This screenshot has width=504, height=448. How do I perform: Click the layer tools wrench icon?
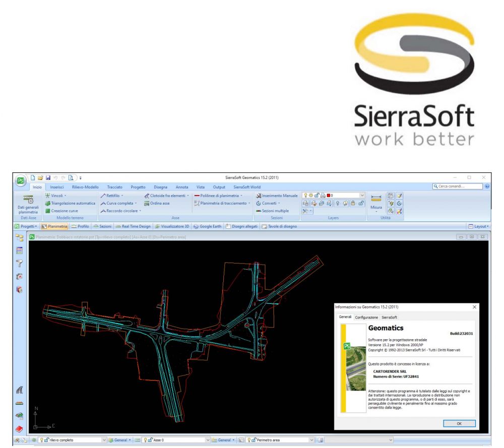[307, 211]
